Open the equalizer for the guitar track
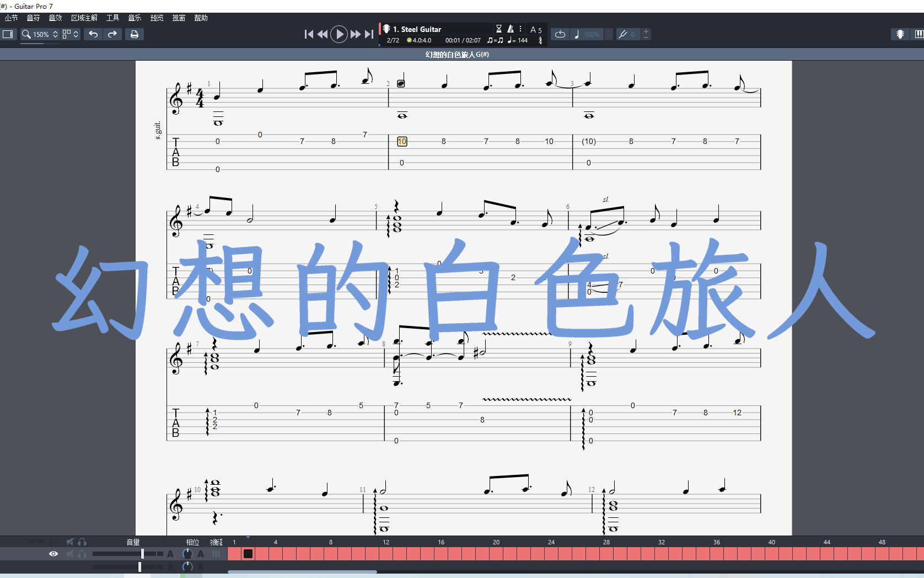Screen dimensions: 924x578 coord(216,554)
